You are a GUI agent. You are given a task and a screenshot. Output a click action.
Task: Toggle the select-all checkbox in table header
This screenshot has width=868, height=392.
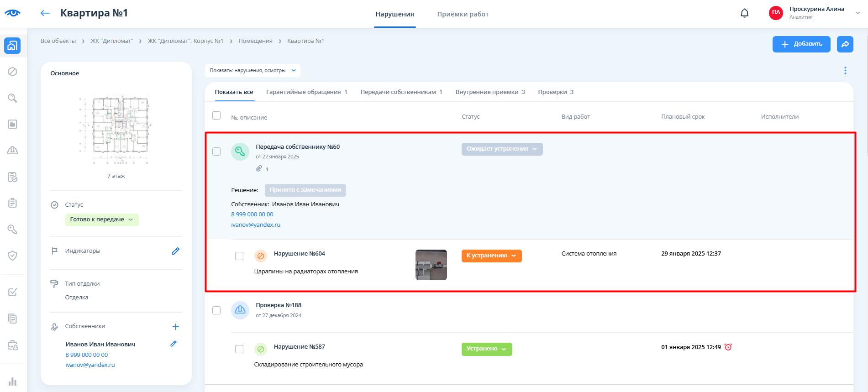click(216, 116)
